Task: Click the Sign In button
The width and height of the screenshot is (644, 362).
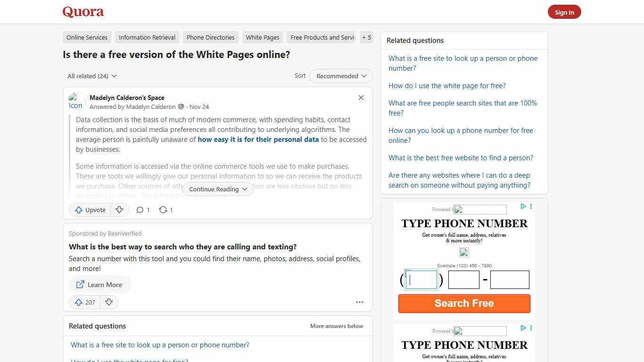Action: tap(564, 12)
